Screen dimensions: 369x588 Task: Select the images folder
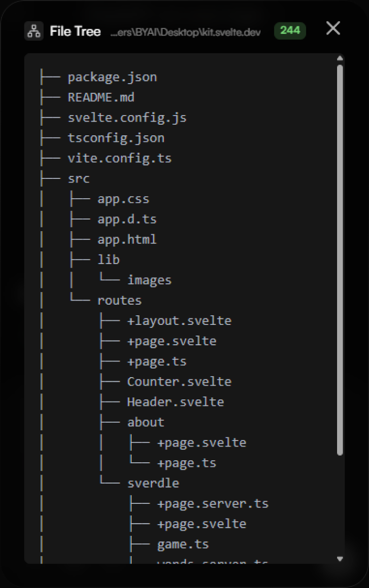point(149,280)
